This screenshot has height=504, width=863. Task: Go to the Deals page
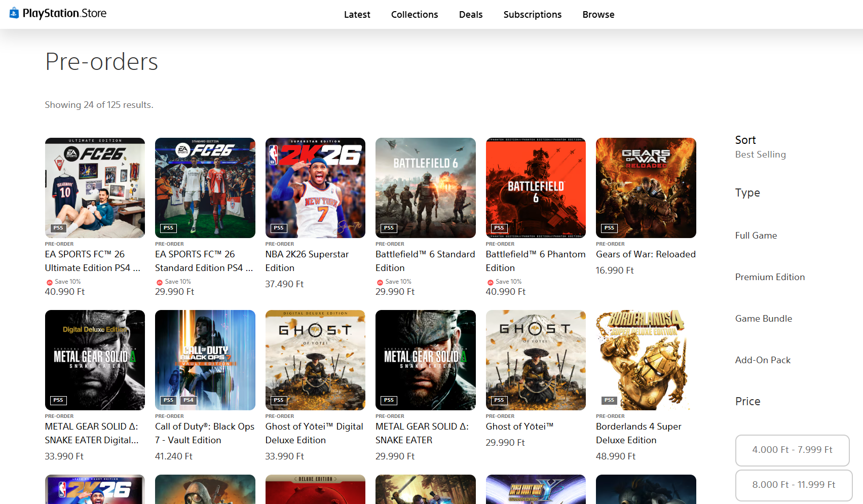pyautogui.click(x=471, y=15)
